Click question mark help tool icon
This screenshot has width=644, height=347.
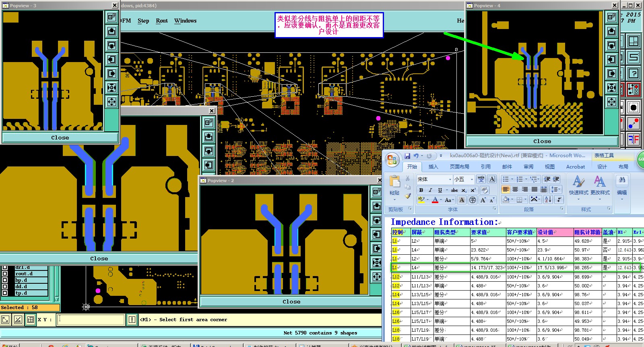(634, 73)
